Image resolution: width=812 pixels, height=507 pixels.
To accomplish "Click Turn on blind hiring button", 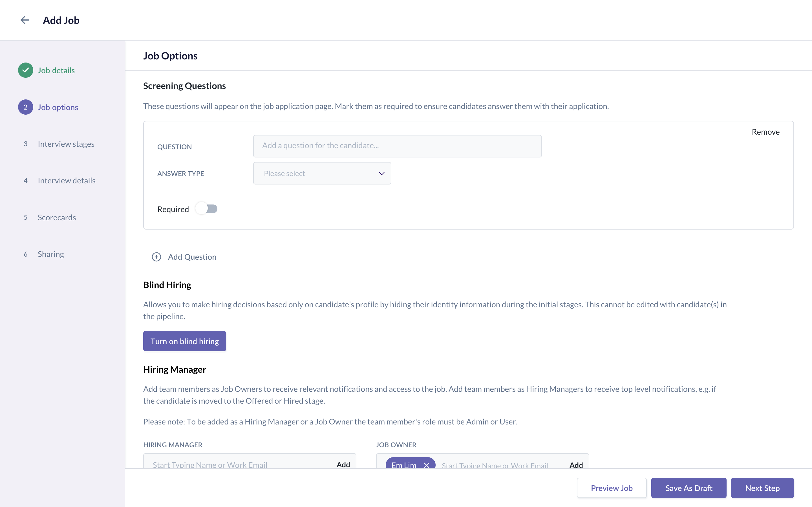I will pos(185,341).
